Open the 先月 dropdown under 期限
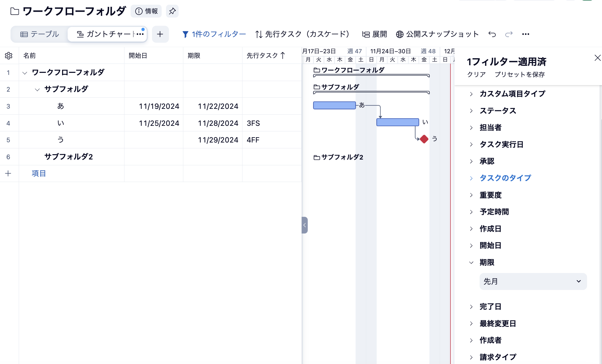602x364 pixels. [533, 281]
